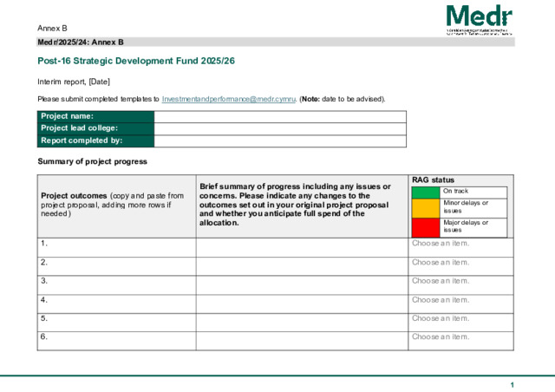Click the Medr logo in header
This screenshot has width=555, height=392.
(x=479, y=19)
